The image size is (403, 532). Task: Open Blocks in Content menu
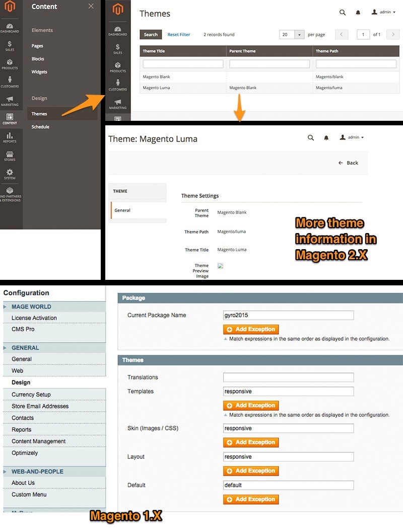[38, 59]
